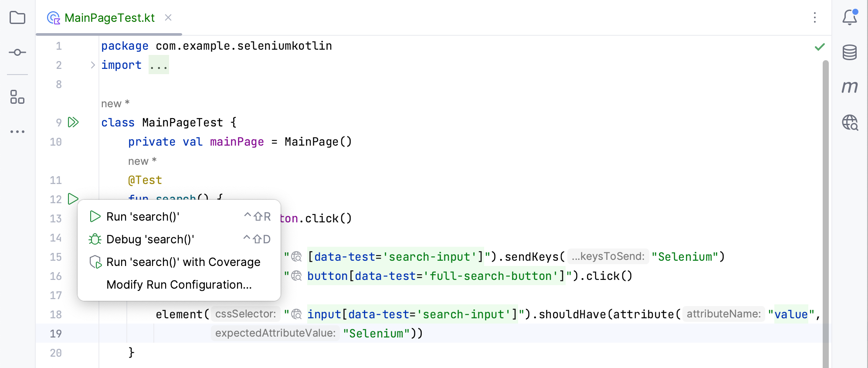This screenshot has width=868, height=368.
Task: Open the editor tab options menu
Action: point(815,17)
